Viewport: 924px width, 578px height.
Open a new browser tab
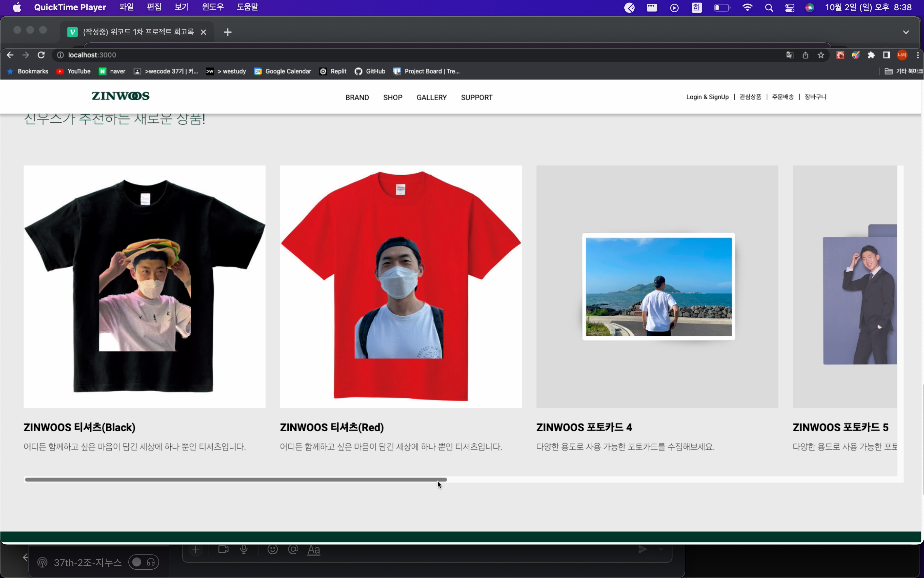[227, 32]
